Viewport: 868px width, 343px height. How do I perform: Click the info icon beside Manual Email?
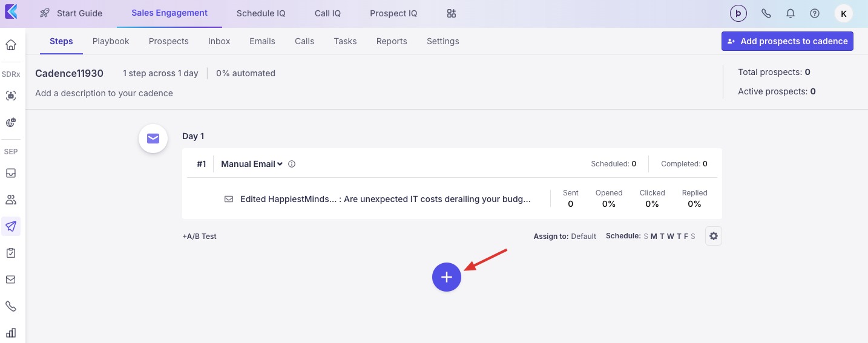292,164
